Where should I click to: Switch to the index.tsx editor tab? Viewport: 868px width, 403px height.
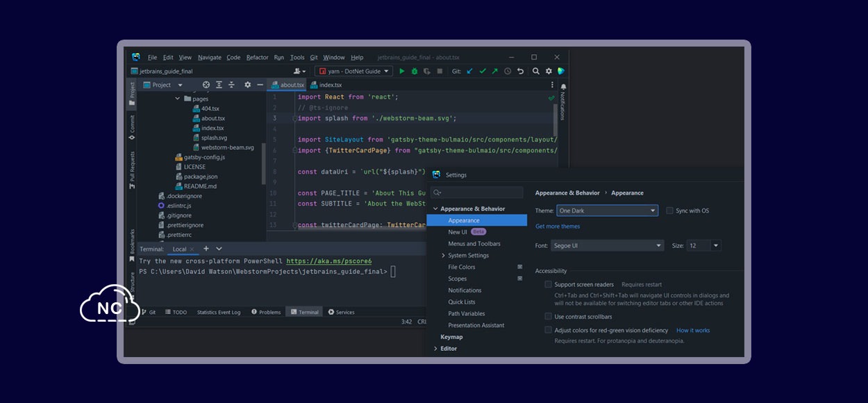(326, 85)
